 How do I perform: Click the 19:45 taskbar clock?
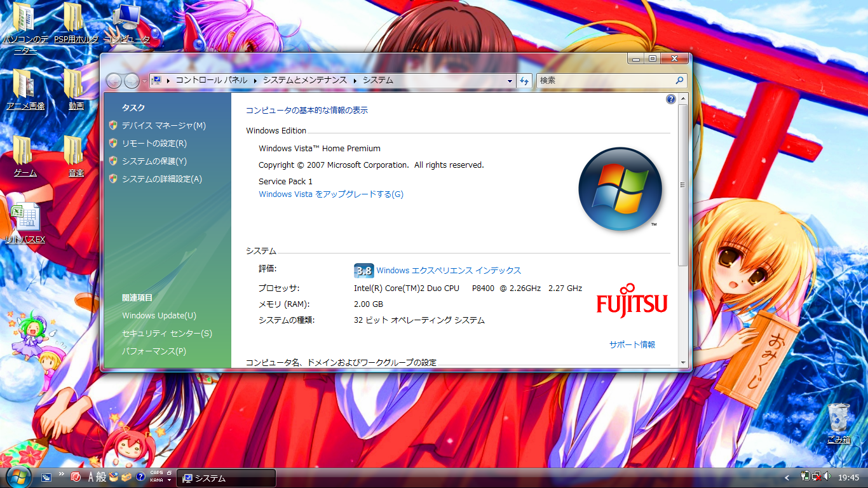(x=848, y=477)
